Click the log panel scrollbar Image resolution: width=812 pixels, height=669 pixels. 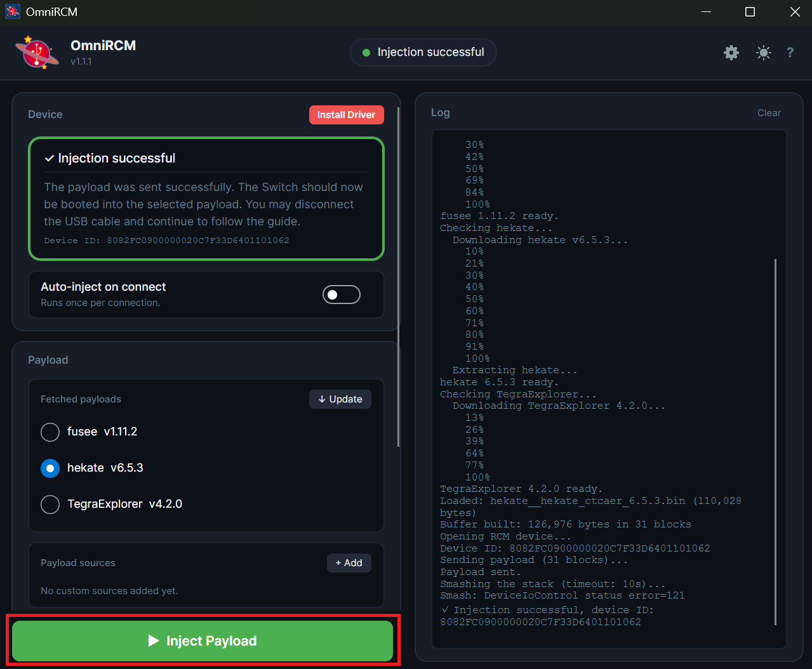click(776, 442)
